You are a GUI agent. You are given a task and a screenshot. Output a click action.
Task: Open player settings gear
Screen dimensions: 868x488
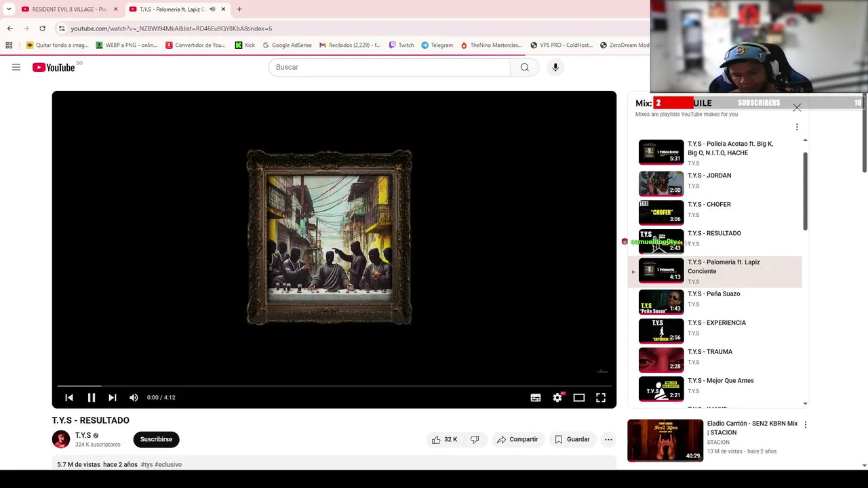coord(557,398)
